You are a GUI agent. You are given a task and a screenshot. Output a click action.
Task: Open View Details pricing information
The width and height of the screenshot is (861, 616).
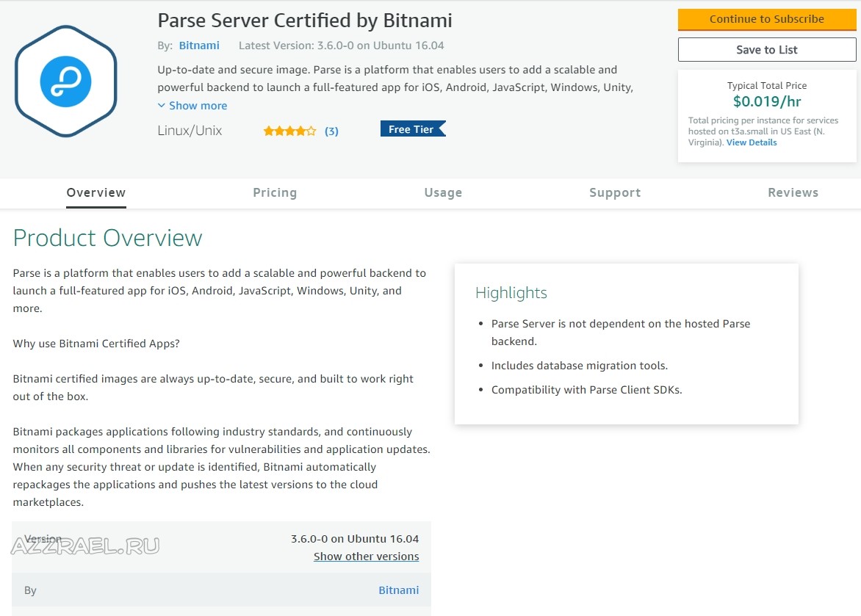(752, 142)
